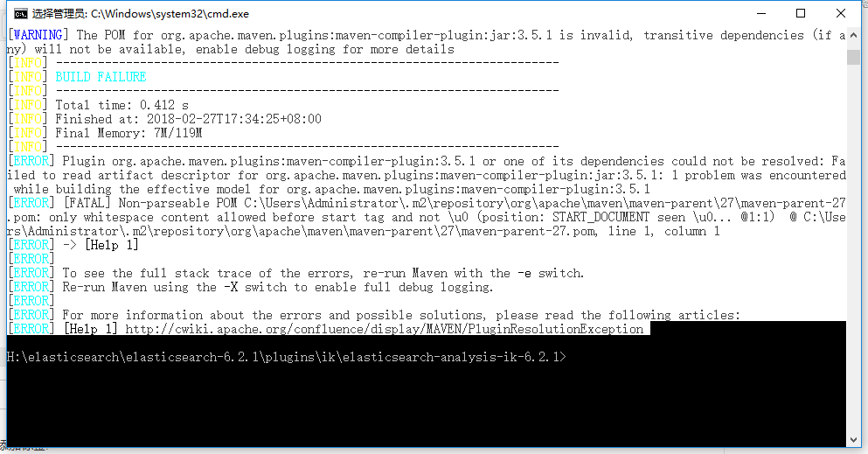Click the [WARNING] tag on the first line
868x454 pixels.
[38, 36]
